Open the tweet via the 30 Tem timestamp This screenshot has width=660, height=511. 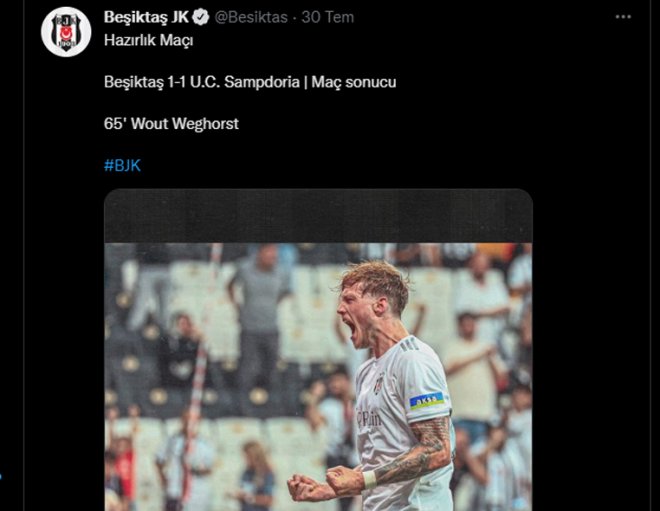click(328, 17)
